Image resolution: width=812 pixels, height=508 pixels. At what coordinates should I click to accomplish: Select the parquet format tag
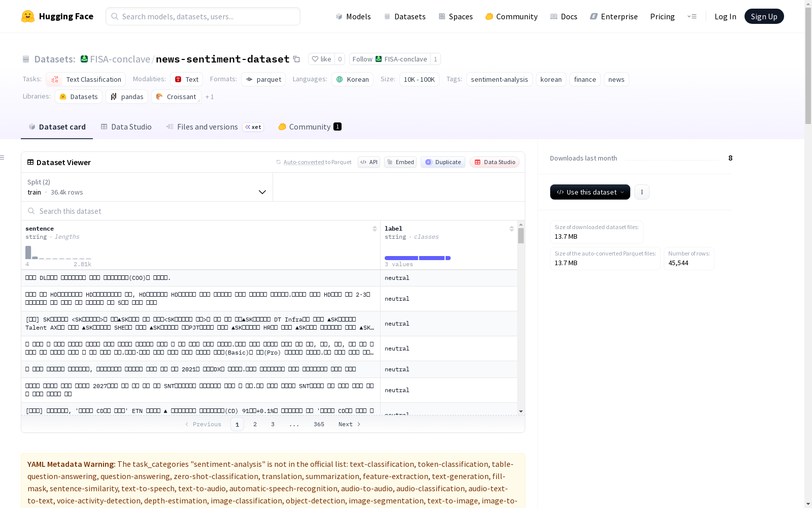[263, 79]
